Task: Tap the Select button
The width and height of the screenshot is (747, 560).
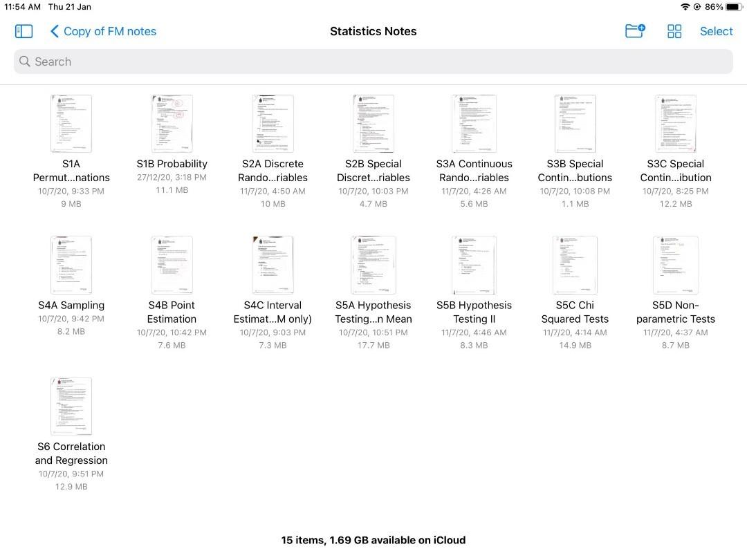Action: [x=716, y=31]
